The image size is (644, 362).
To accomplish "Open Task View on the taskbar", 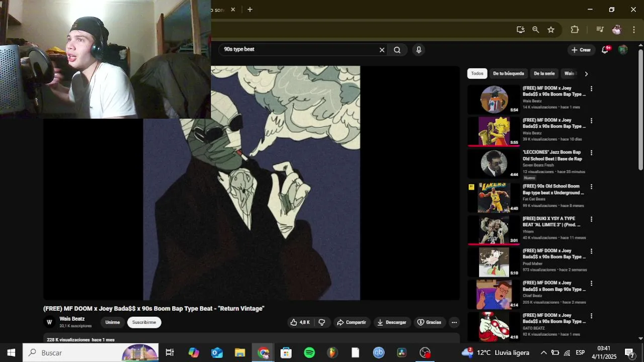I will (x=170, y=353).
